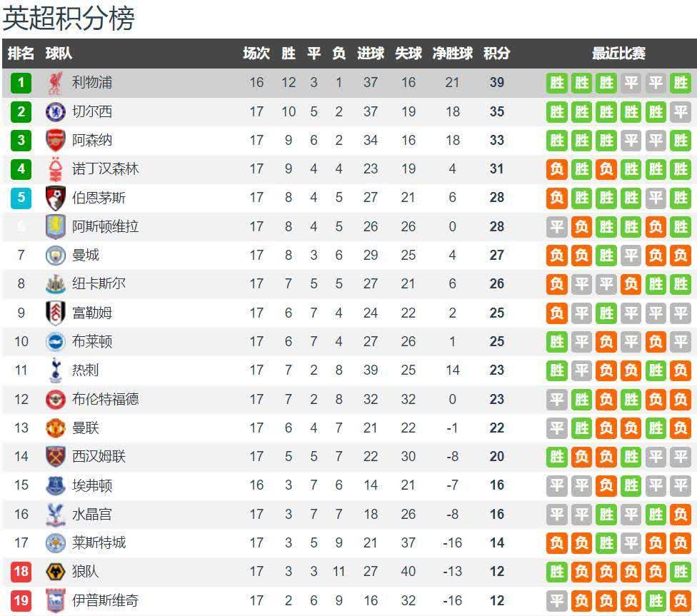The image size is (697, 616).
Task: Open the 富勒姆 team link
Action: (92, 313)
